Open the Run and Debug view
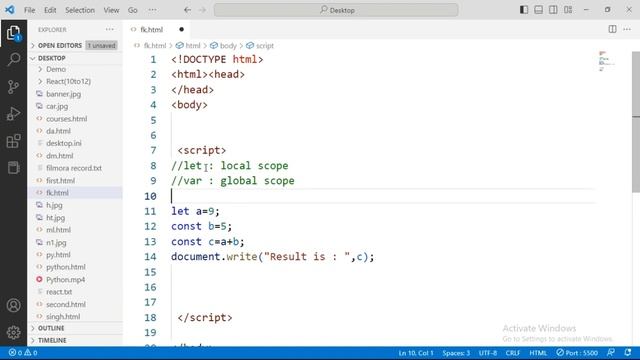This screenshot has height=360, width=640. [x=13, y=113]
